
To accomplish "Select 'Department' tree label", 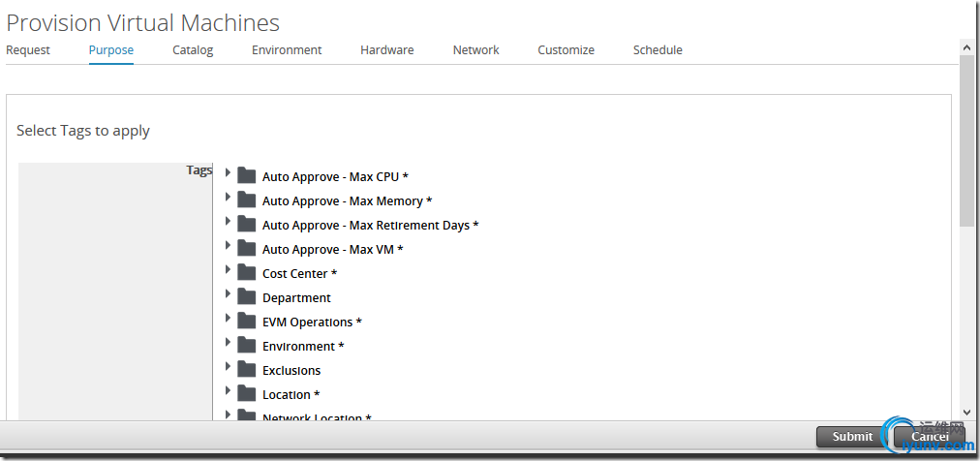I will (296, 298).
